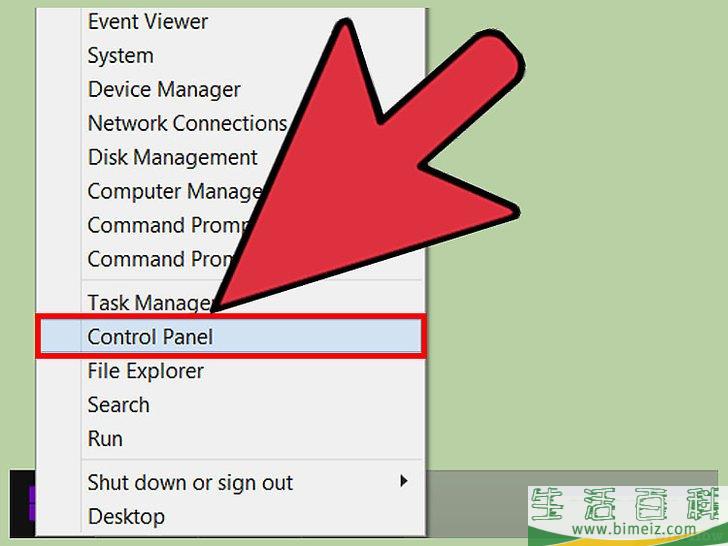
Task: Click the purple Start button on taskbar
Action: point(32,503)
